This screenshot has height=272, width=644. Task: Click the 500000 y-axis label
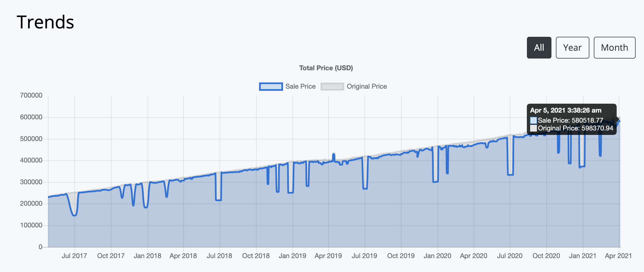point(31,139)
